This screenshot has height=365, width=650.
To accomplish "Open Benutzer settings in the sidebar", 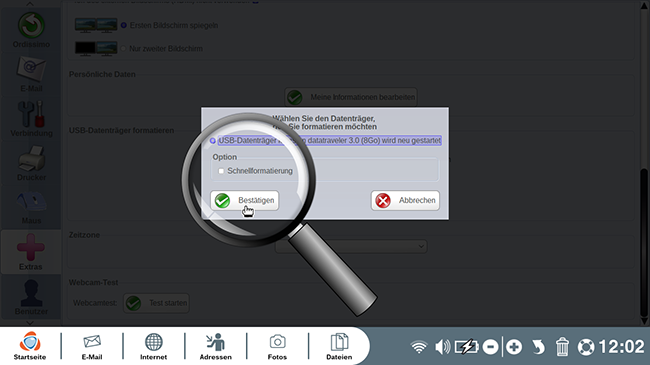I will 31,297.
